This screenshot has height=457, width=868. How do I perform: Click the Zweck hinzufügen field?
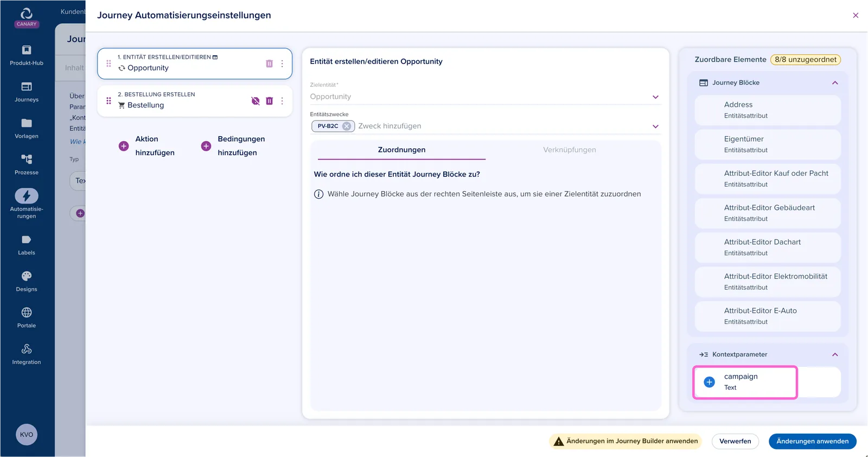click(390, 126)
